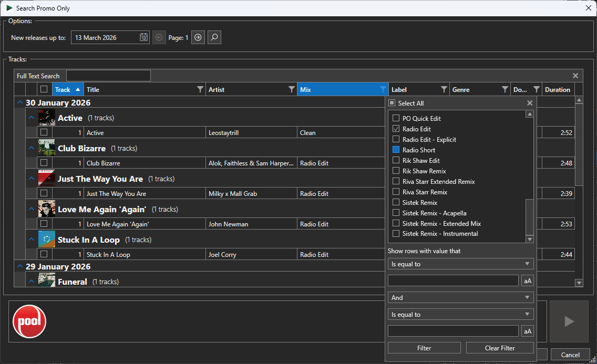The image size is (597, 364).
Task: Click the red pool logo
Action: pos(29,321)
